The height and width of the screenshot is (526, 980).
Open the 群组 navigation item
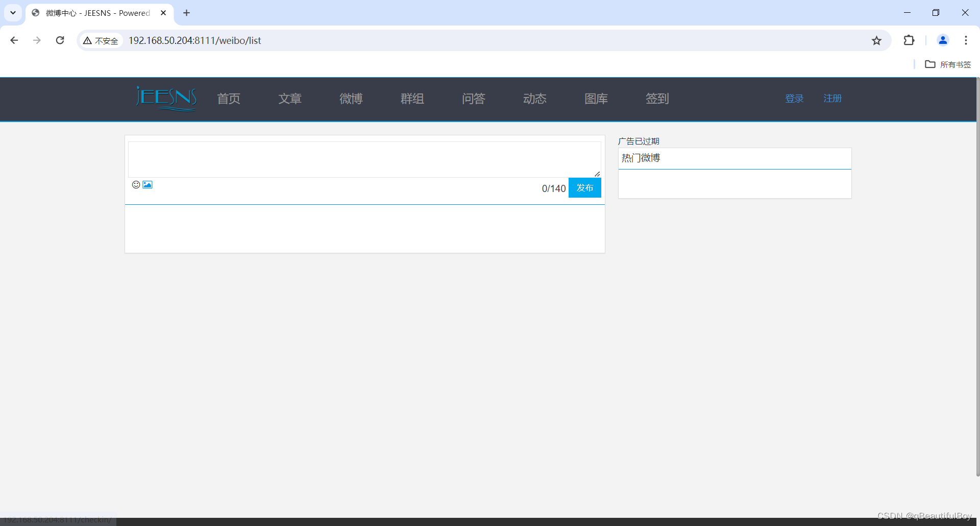412,99
